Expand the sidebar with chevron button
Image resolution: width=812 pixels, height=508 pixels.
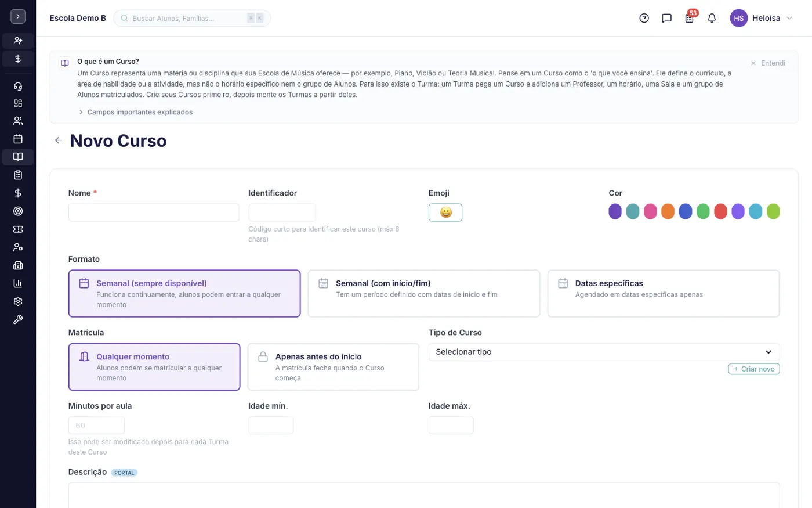click(18, 16)
